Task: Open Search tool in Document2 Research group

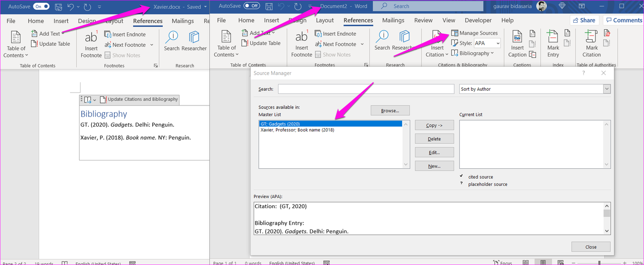Action: [x=382, y=40]
